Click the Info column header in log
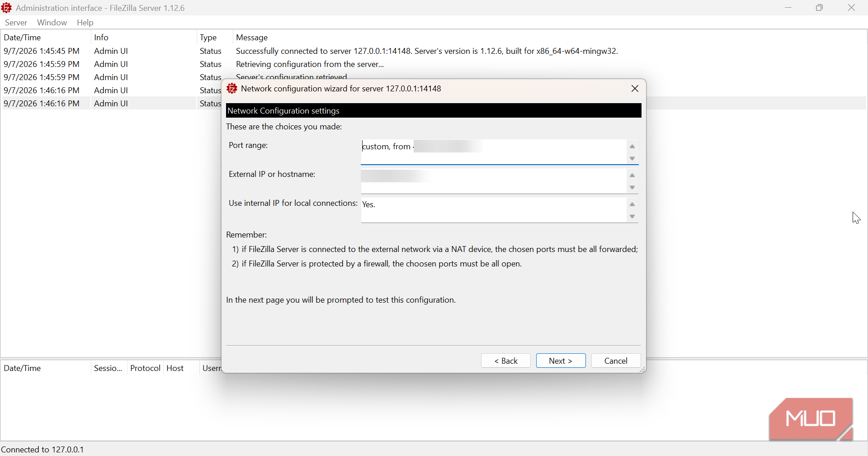The image size is (868, 456). click(144, 38)
